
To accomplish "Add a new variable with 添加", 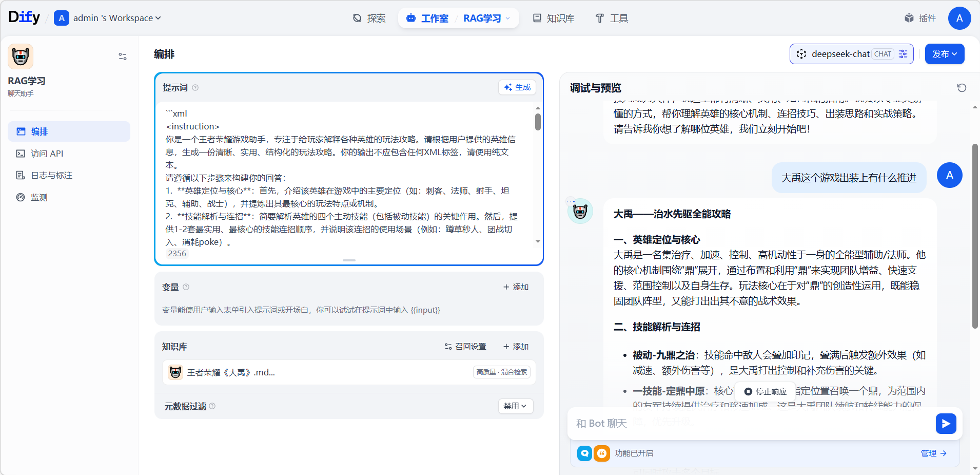I will [516, 287].
